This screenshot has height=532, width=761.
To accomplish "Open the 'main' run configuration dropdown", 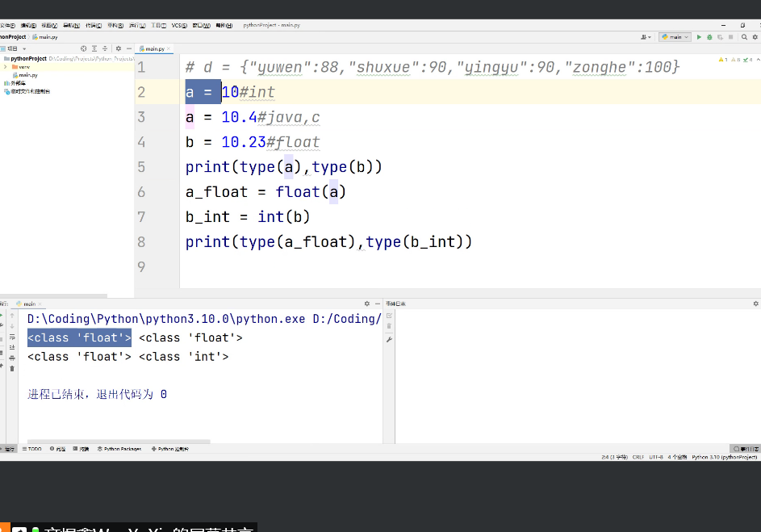I will (x=675, y=37).
